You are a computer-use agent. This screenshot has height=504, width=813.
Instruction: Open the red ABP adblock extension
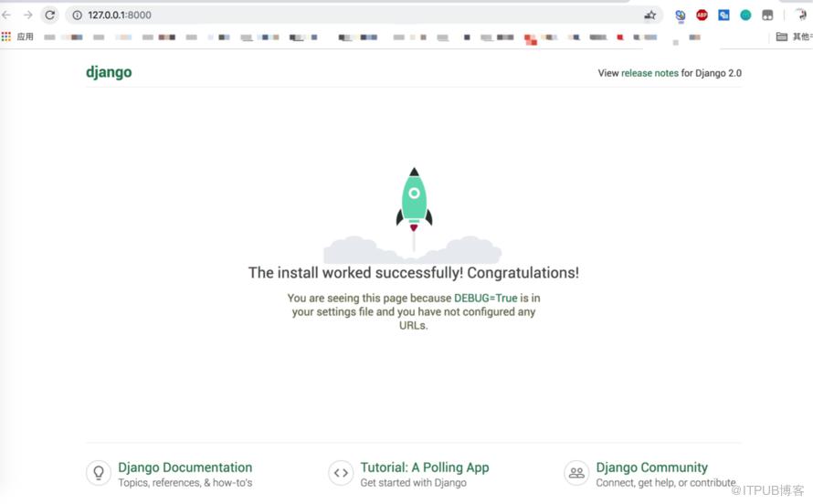click(x=702, y=15)
